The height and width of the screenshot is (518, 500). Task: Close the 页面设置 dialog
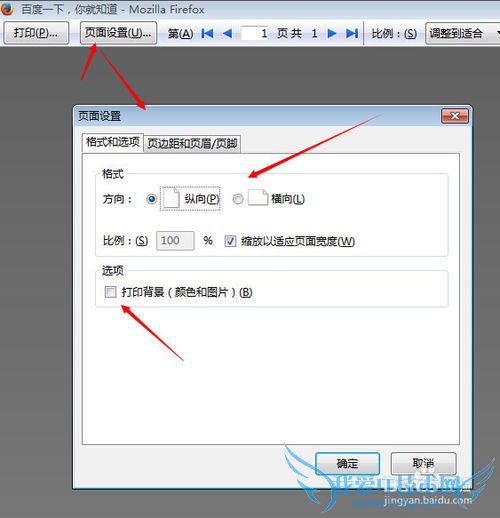pos(455,116)
